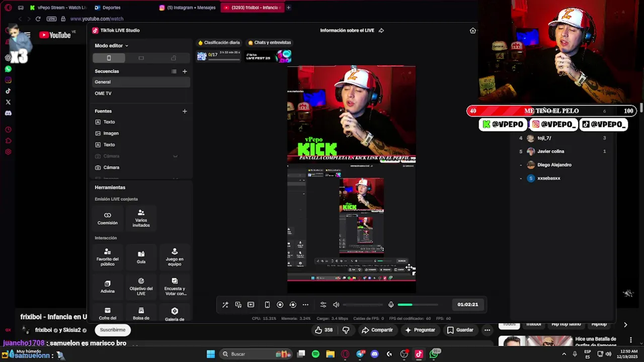Screen dimensions: 644x362
Task: Open a new browser tab
Action: (x=288, y=8)
